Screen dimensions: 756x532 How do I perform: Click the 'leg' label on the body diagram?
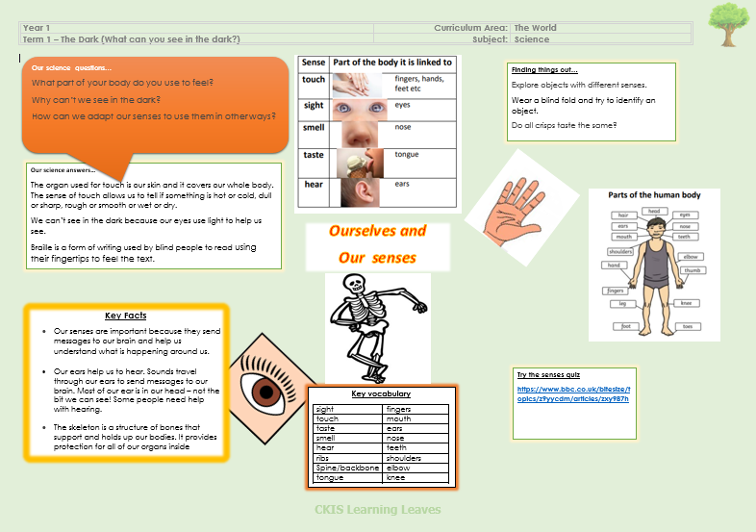(622, 303)
